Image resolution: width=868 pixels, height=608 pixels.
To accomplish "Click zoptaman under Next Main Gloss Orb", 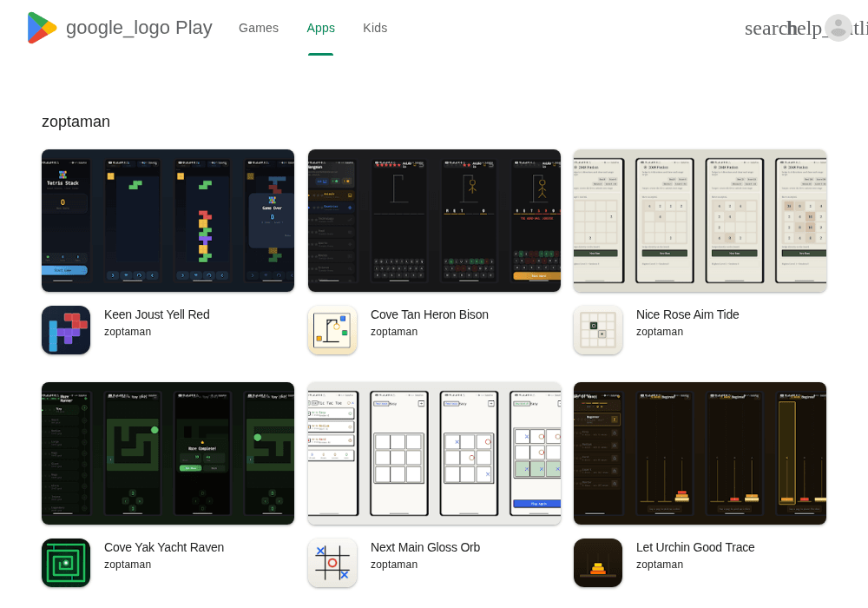I will click(x=393, y=565).
